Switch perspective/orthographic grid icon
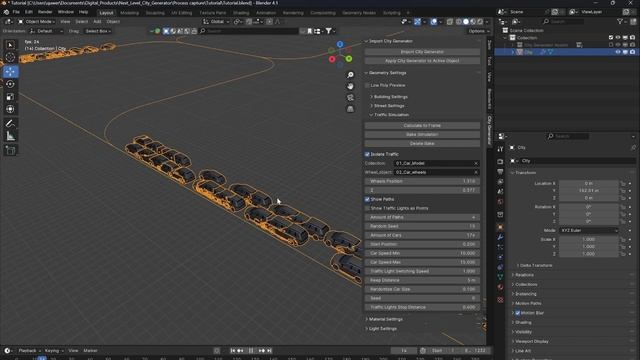This screenshot has width=640, height=360. 350,109
